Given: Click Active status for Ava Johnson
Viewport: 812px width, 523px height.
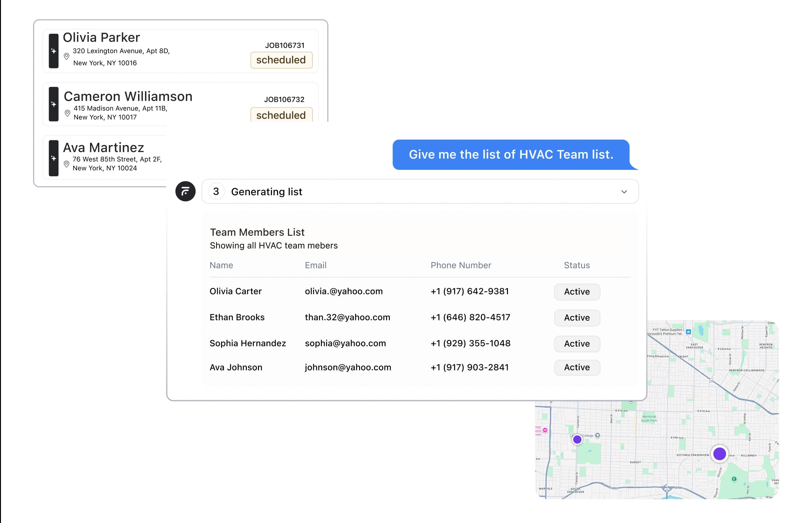Looking at the screenshot, I should [x=577, y=367].
